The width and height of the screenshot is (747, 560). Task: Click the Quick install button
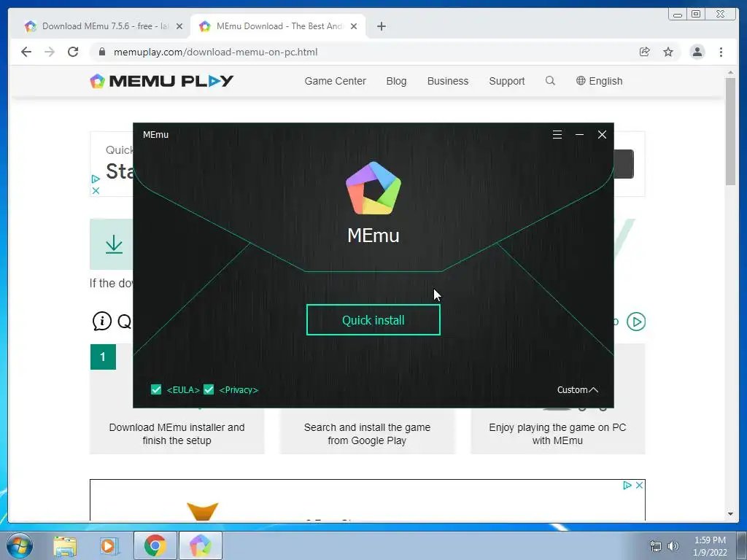pyautogui.click(x=373, y=320)
